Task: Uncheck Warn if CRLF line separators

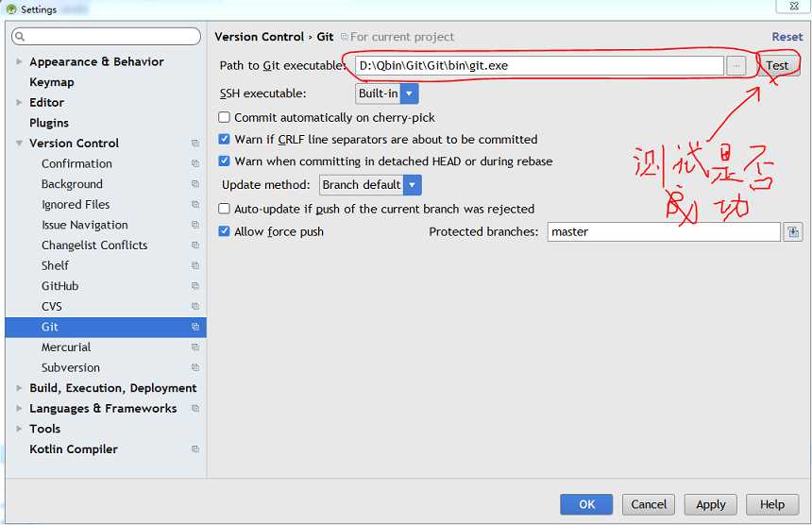Action: point(224,139)
